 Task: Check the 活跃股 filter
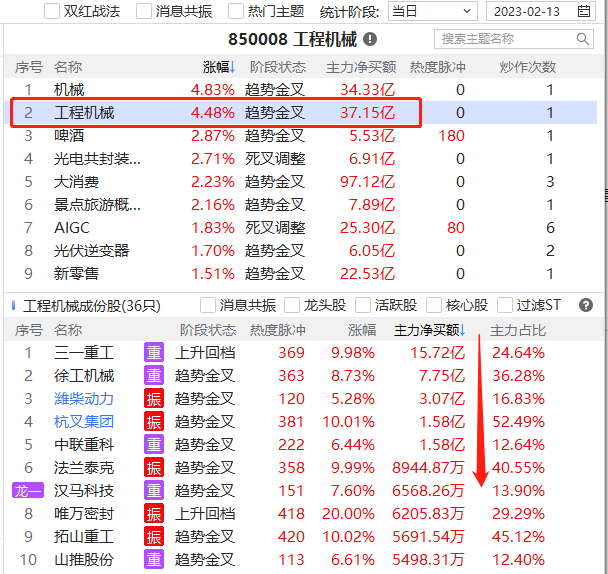(x=363, y=305)
